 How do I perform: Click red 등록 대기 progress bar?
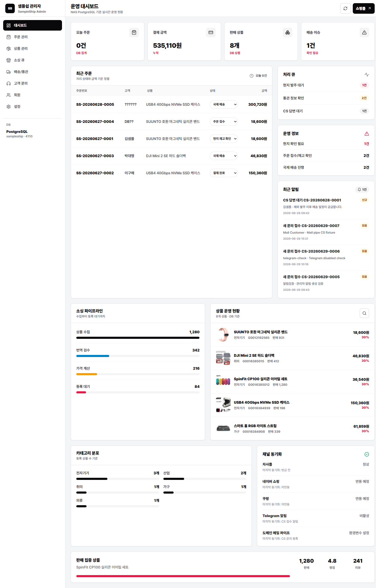pyautogui.click(x=81, y=392)
